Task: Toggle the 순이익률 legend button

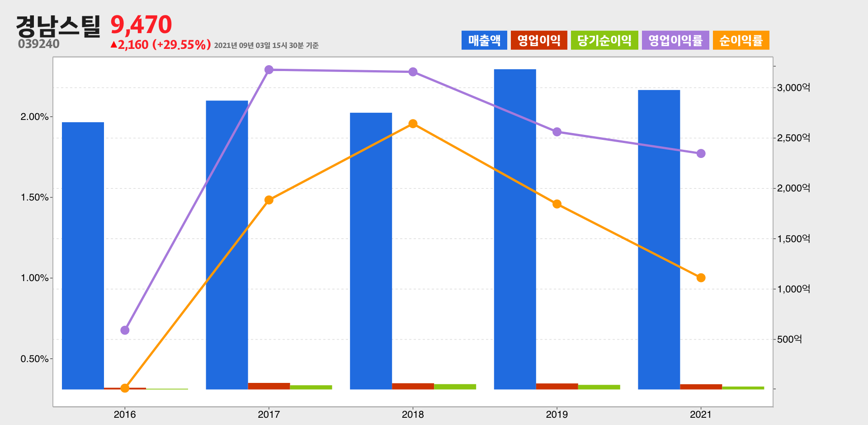Action: [x=741, y=40]
